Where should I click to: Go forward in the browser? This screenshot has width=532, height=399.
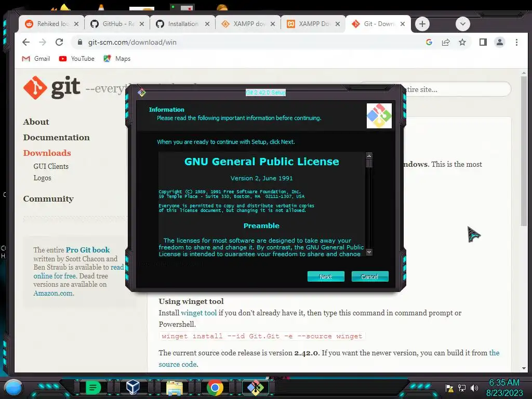pyautogui.click(x=43, y=42)
